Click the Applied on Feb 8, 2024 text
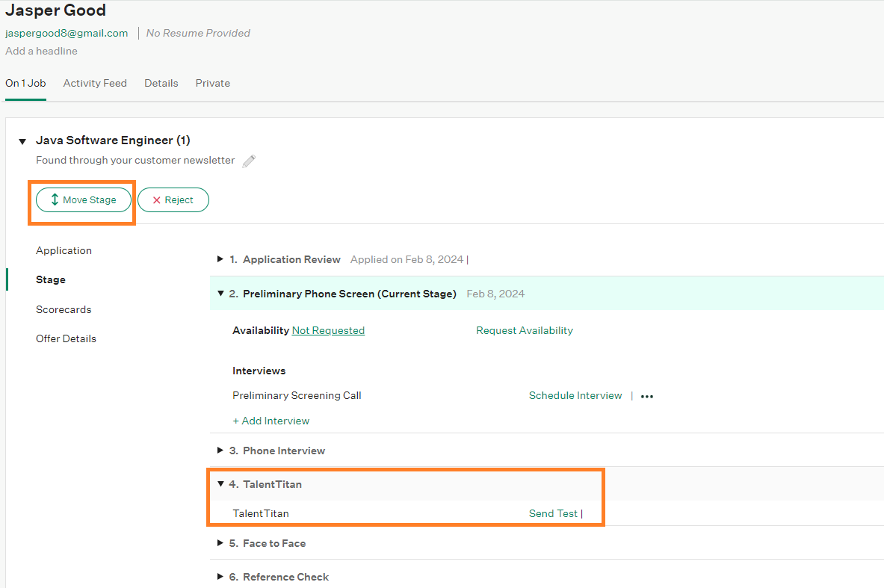Screen dimensions: 884x588 (407, 259)
